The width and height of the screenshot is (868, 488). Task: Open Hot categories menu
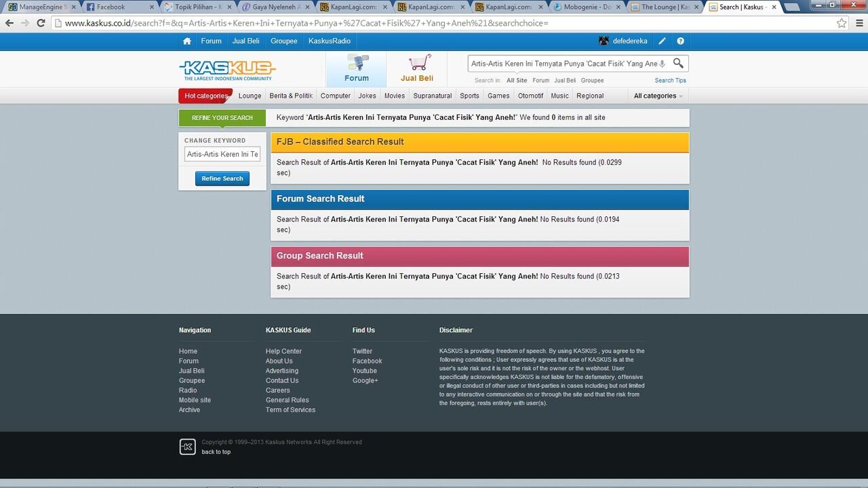tap(205, 96)
